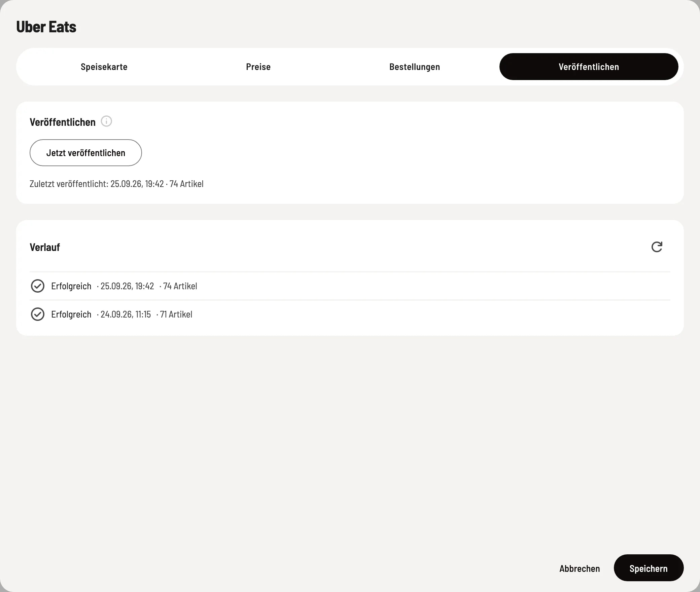Click the 'Zuletzt veröffentlicht: 25.09.26, 19:42' text
The height and width of the screenshot is (592, 700).
point(97,184)
